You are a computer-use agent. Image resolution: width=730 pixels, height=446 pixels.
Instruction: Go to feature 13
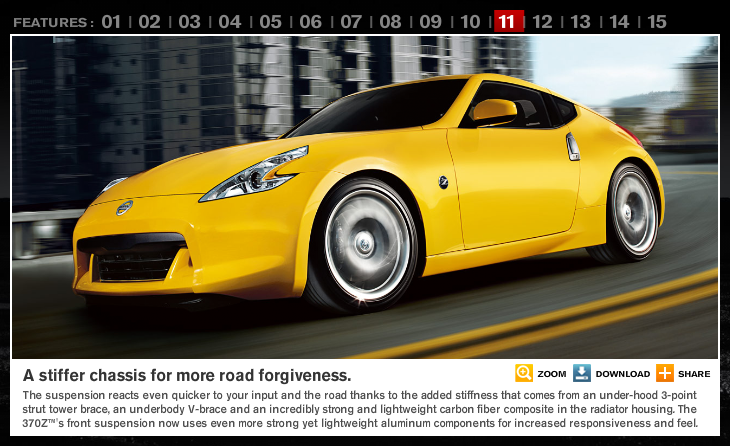[581, 22]
